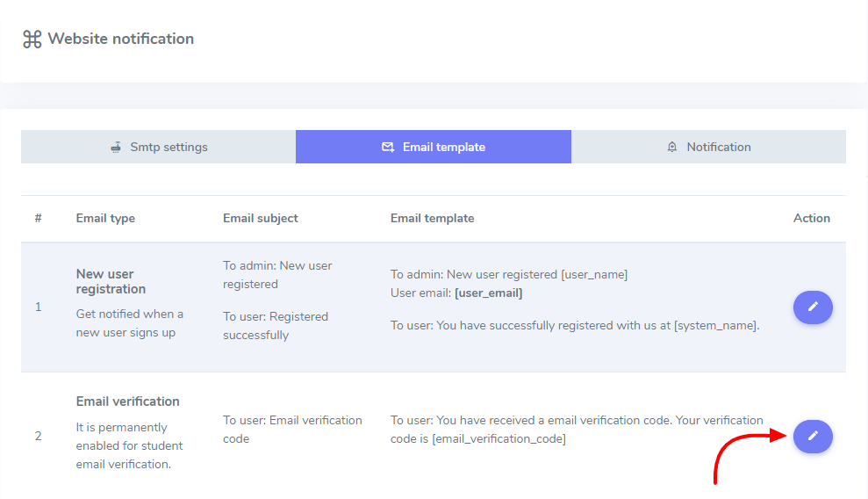
Task: Click the Website notification page title
Action: [x=120, y=39]
